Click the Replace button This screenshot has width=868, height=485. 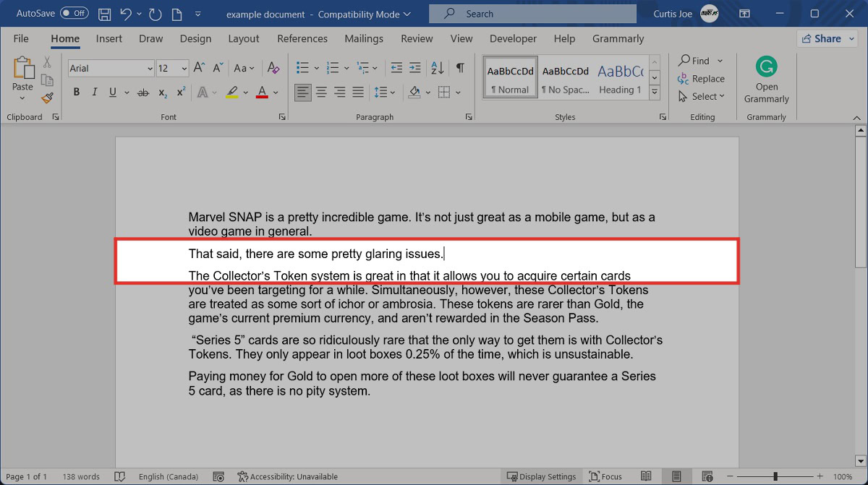(701, 79)
